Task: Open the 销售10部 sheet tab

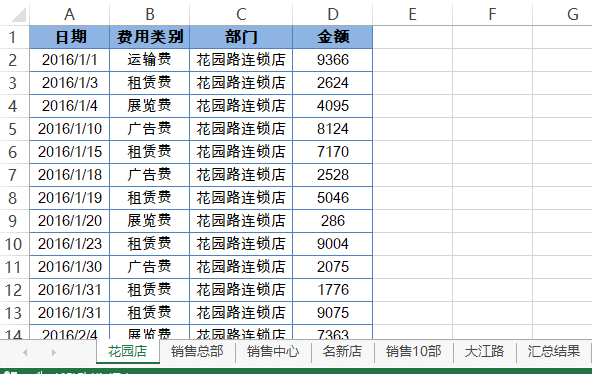Action: pyautogui.click(x=413, y=352)
